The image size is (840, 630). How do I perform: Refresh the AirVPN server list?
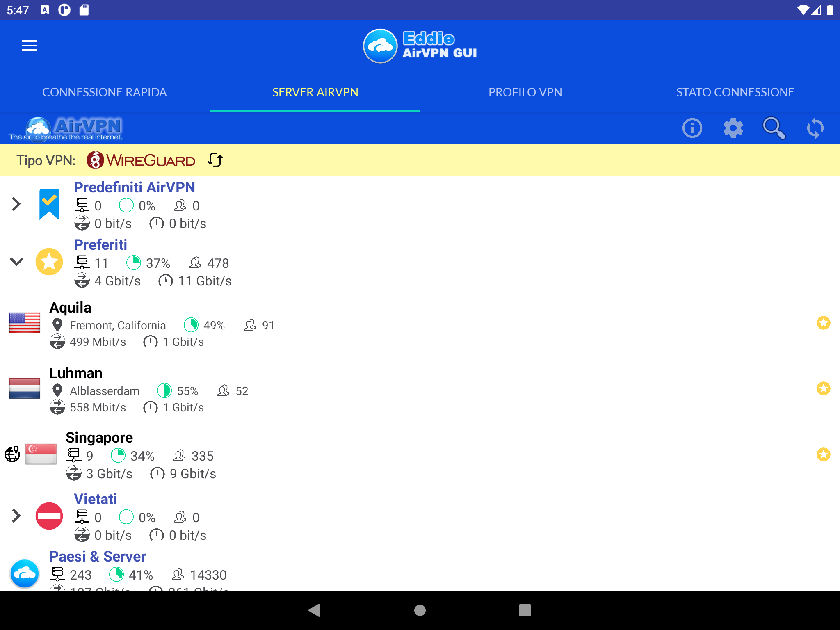pyautogui.click(x=815, y=128)
